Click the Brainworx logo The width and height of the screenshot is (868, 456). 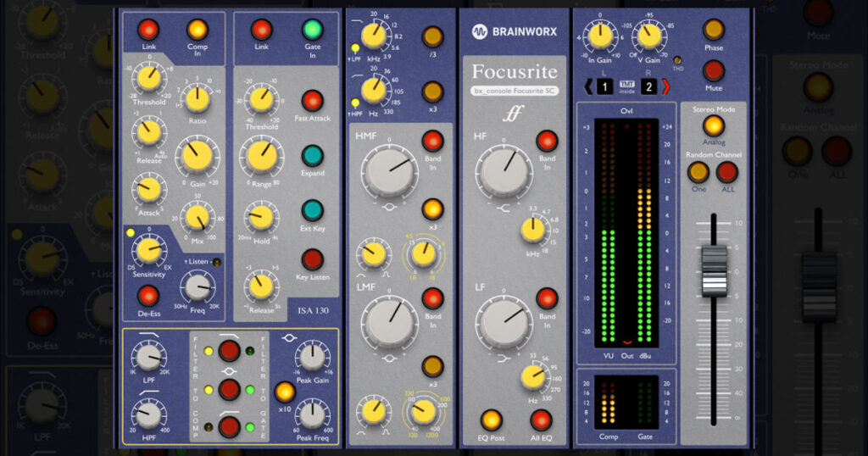(515, 31)
